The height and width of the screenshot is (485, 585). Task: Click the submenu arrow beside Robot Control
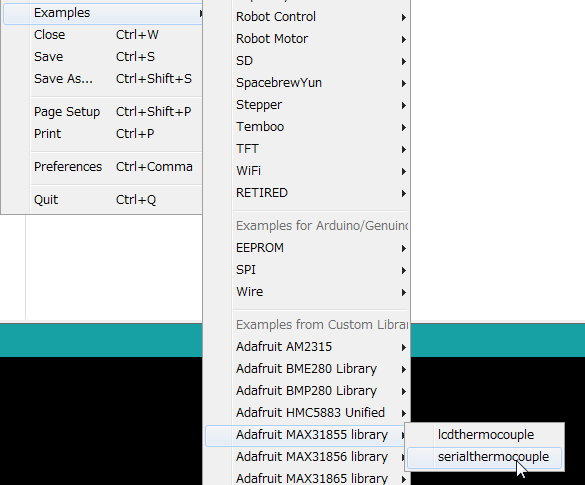coord(404,18)
